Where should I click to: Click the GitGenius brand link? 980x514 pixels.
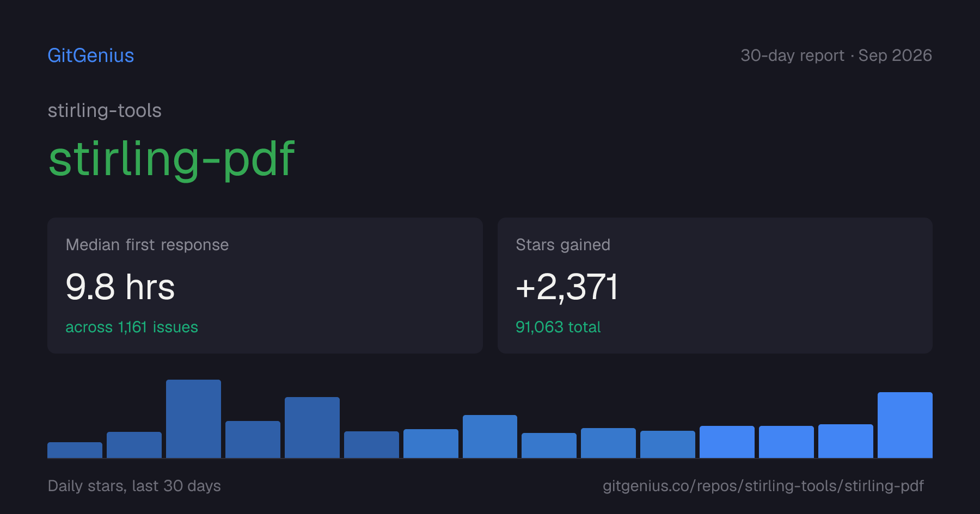pos(91,55)
